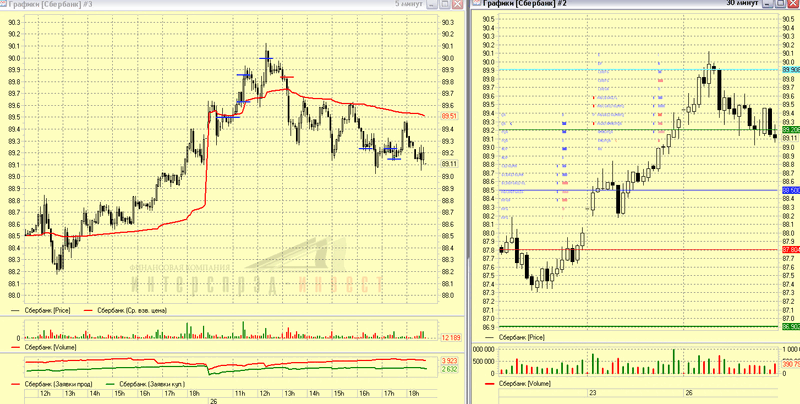Screen dimensions: 800x404
Task: Select the blue horizontal line at 88.5
Action: click(x=638, y=190)
